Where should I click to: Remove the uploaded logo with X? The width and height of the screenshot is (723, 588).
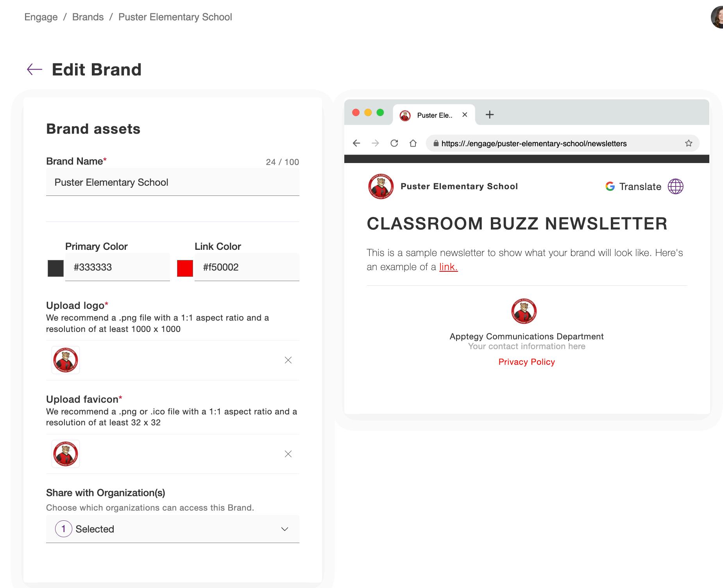pyautogui.click(x=288, y=360)
